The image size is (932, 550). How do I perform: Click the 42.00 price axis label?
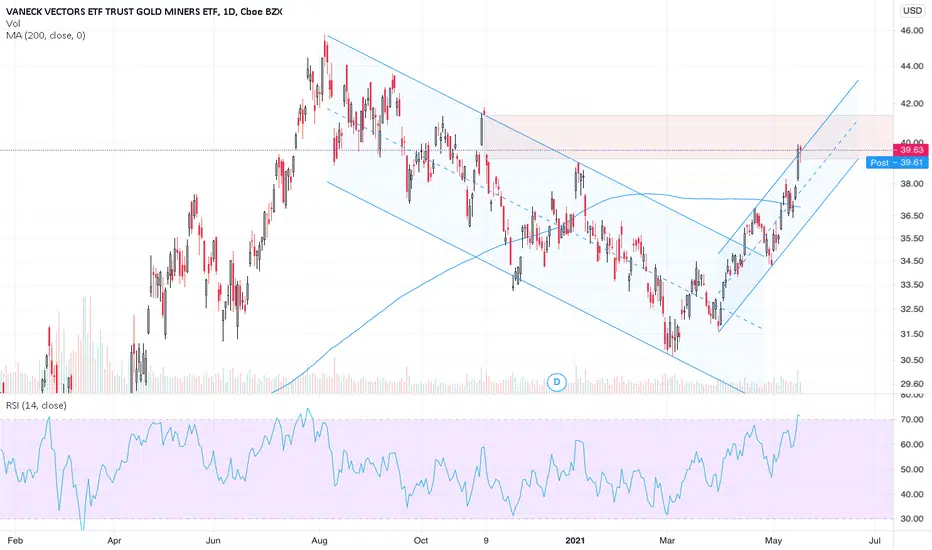[x=912, y=103]
